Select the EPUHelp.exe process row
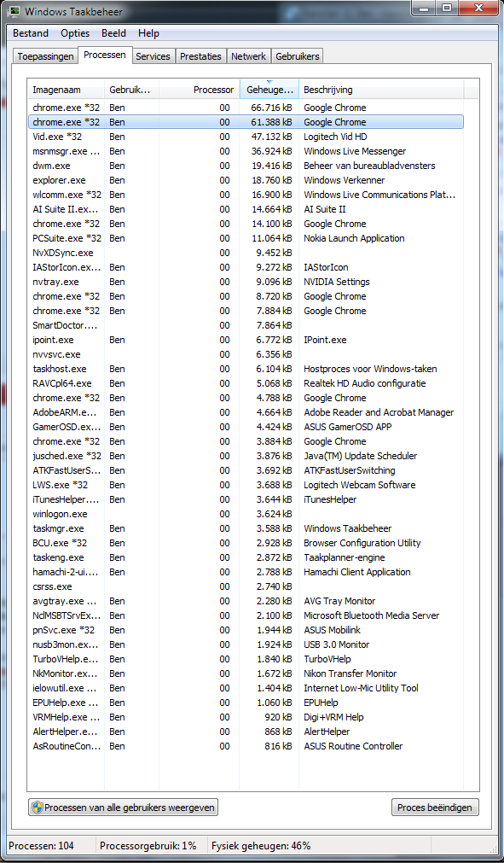Viewport: 504px width, 863px height. tap(246, 703)
